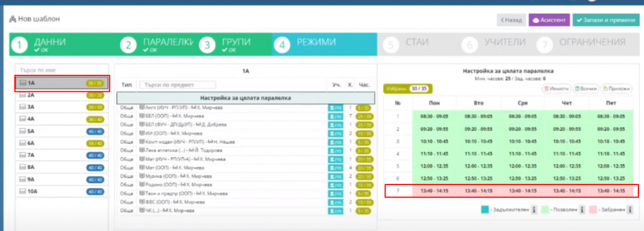Go back with the Назад button
The width and height of the screenshot is (644, 231).
[x=511, y=20]
